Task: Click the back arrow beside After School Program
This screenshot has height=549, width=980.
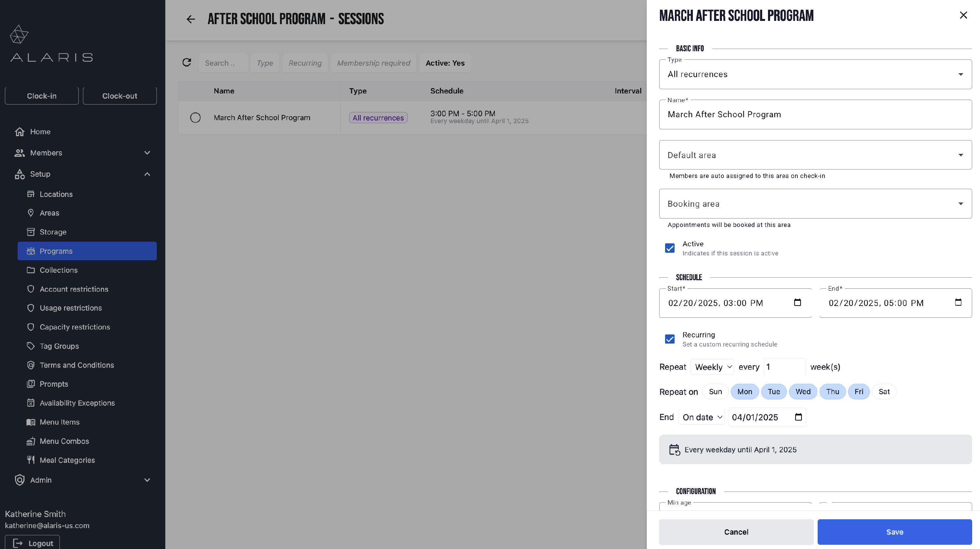Action: [x=190, y=19]
